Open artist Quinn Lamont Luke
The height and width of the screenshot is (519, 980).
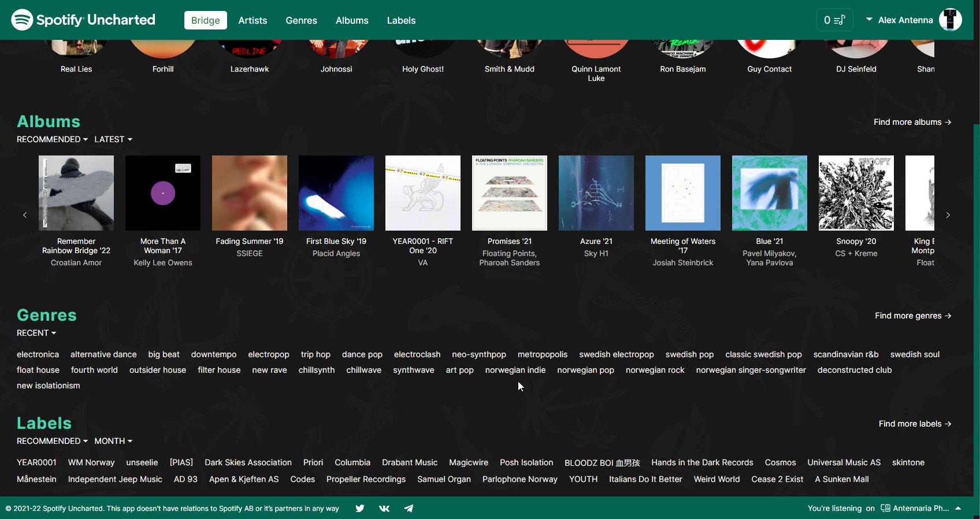point(596,73)
